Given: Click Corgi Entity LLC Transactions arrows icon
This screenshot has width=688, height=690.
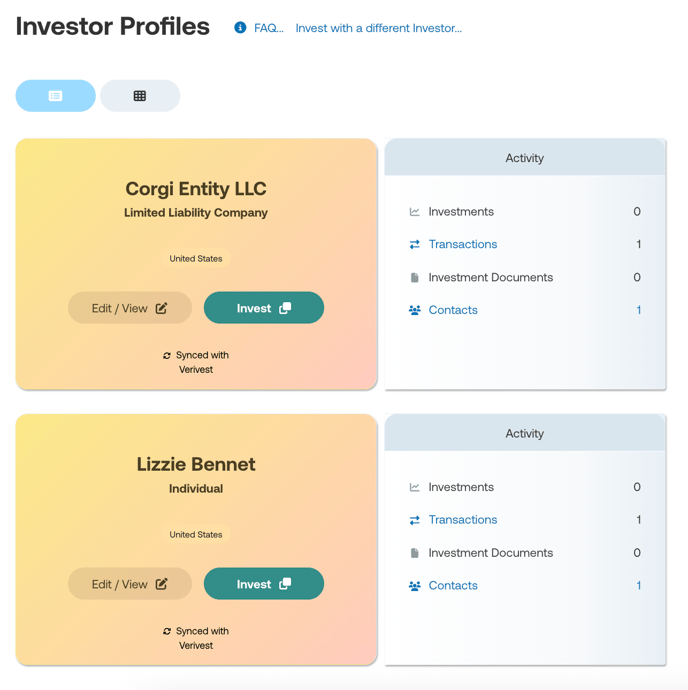Looking at the screenshot, I should tap(415, 244).
